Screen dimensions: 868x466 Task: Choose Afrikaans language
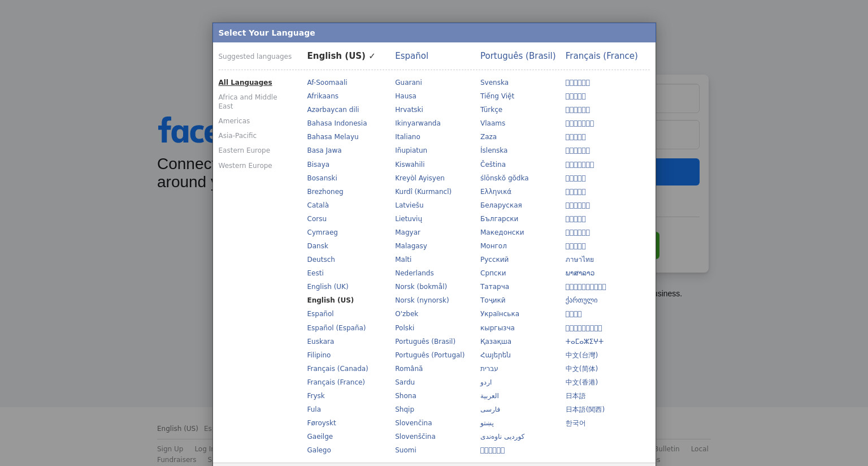323,96
